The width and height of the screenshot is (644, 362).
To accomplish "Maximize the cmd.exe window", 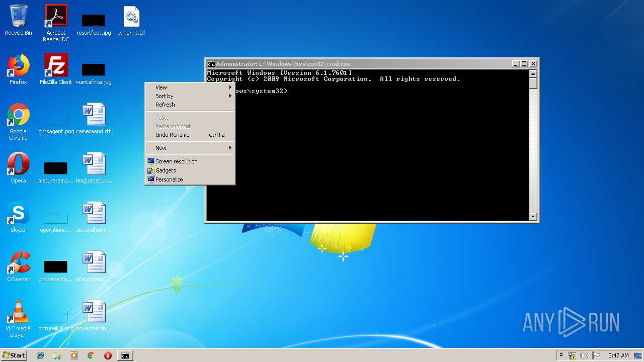I will point(524,64).
